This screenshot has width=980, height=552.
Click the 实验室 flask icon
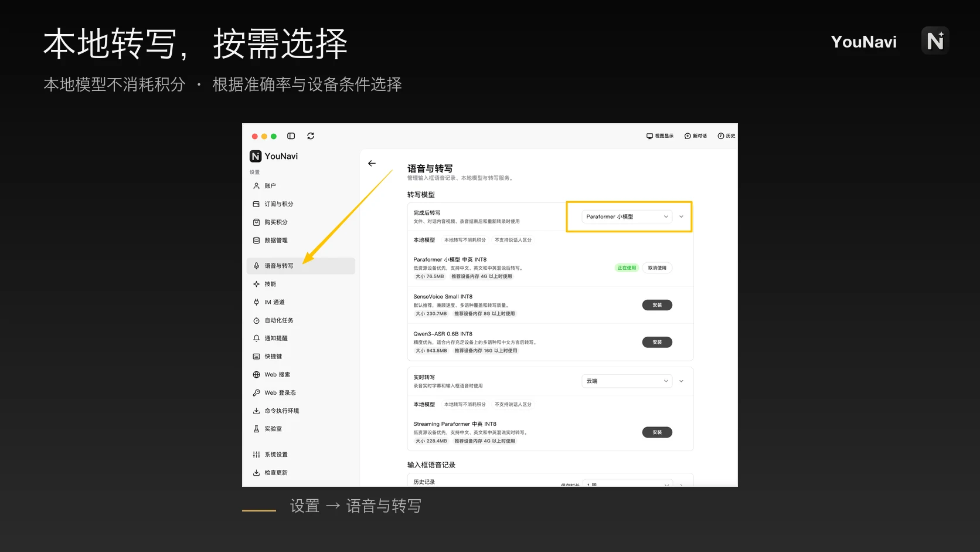click(x=256, y=429)
